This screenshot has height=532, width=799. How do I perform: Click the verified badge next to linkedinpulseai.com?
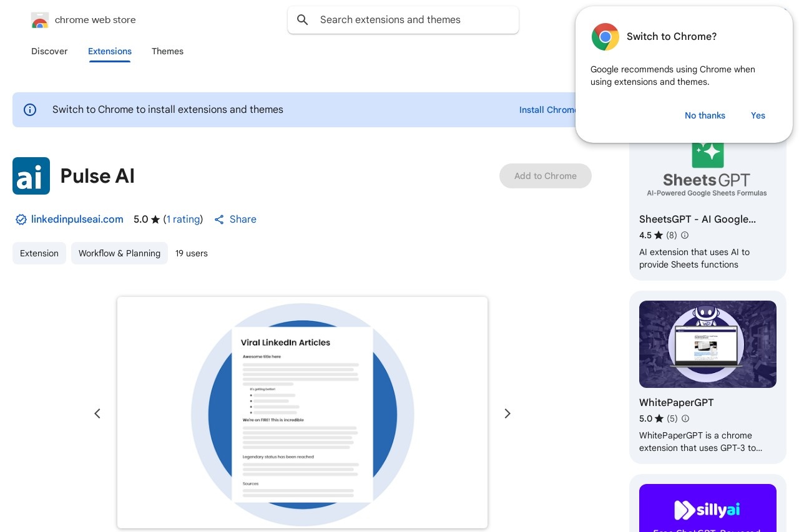[x=21, y=220]
